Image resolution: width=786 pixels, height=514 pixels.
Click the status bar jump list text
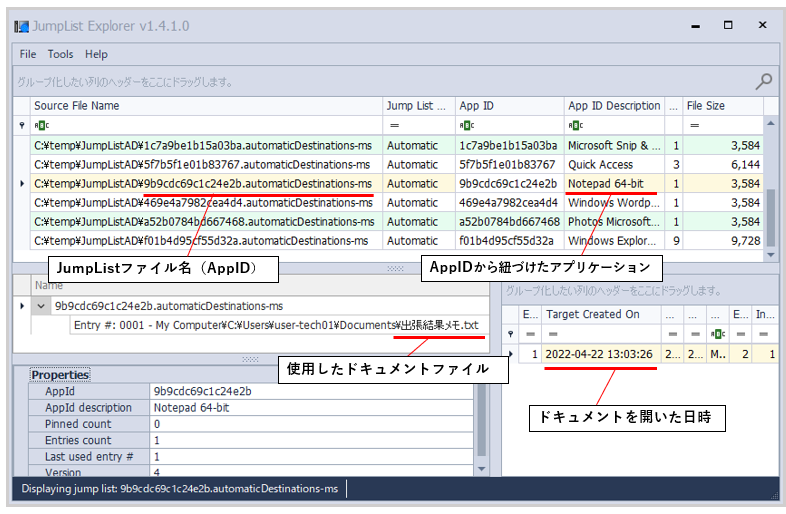(179, 488)
